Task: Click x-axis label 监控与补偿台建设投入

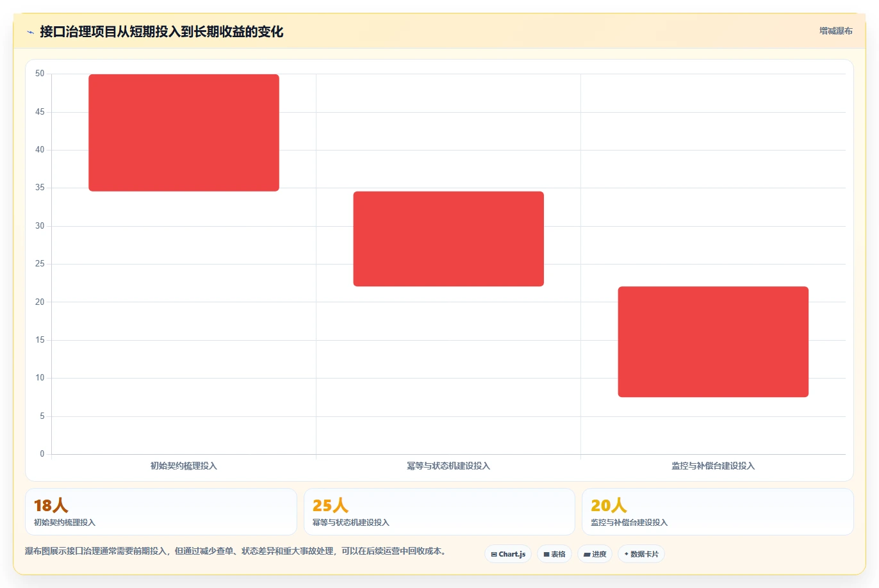Action: click(713, 466)
